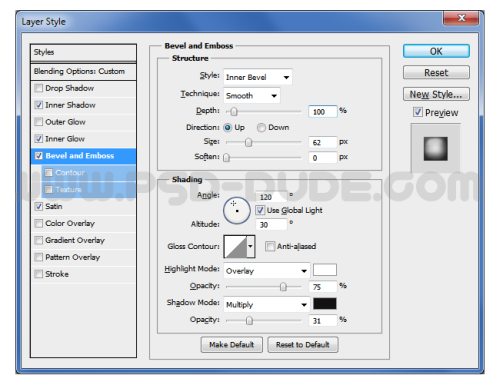Click the Gloss Contour curve thumbnail
Screen dimensions: 500x385
pos(236,247)
